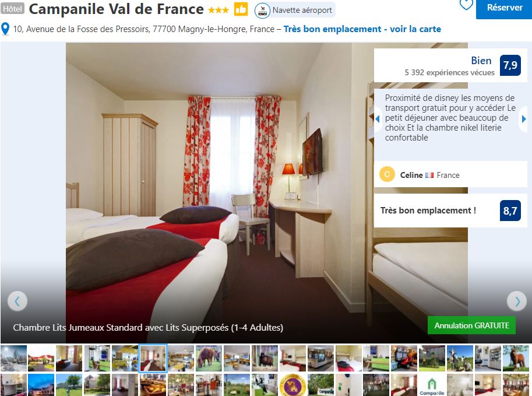Show previous photo with left arrow
Screen dimensions: 532x396
(17, 301)
